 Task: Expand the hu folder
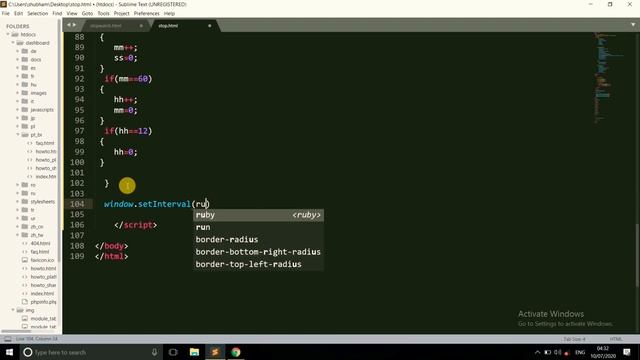coord(18,84)
